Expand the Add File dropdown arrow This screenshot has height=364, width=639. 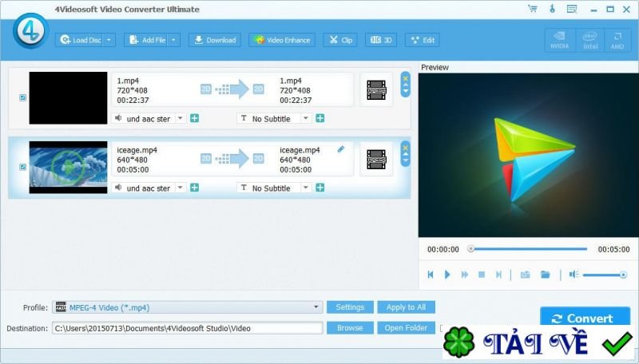(173, 40)
